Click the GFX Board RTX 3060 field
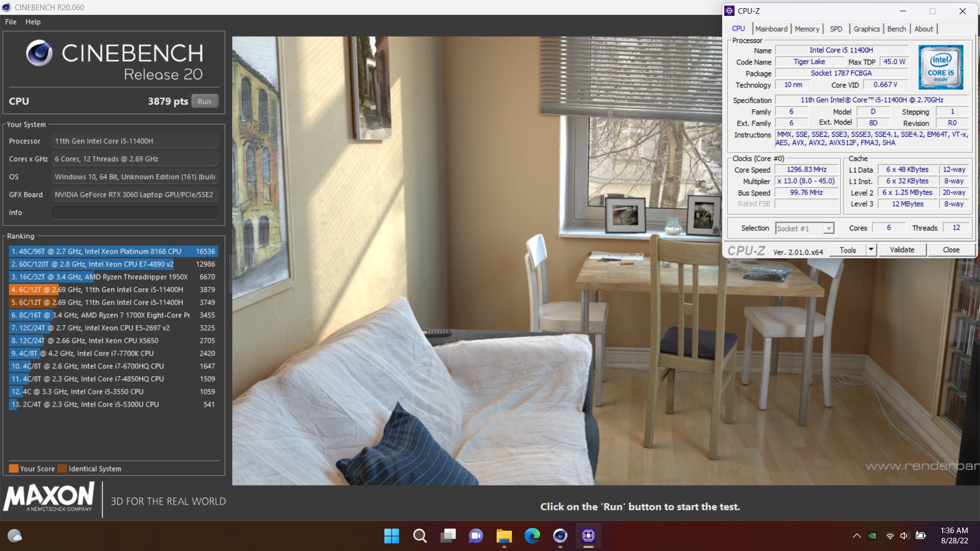Image resolution: width=980 pixels, height=551 pixels. 135,195
